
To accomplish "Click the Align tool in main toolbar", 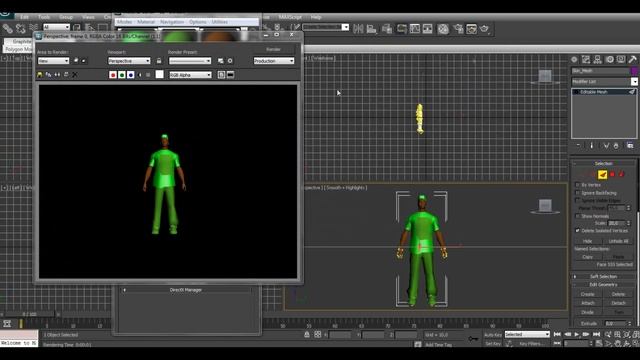I will pos(371,29).
